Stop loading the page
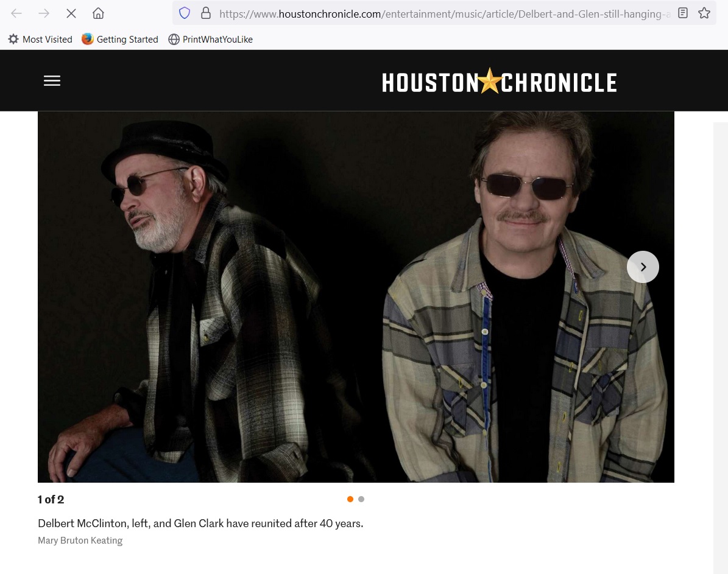The width and height of the screenshot is (728, 574). [x=71, y=13]
